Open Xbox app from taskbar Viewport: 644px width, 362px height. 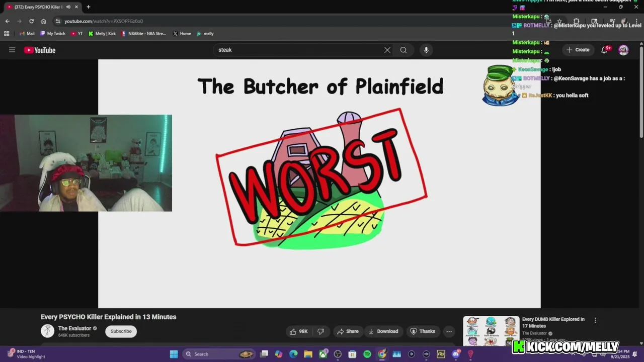[323, 354]
